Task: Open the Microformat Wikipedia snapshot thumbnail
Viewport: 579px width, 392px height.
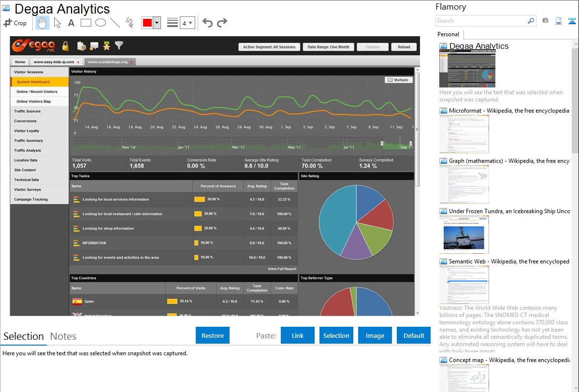Action: point(464,134)
